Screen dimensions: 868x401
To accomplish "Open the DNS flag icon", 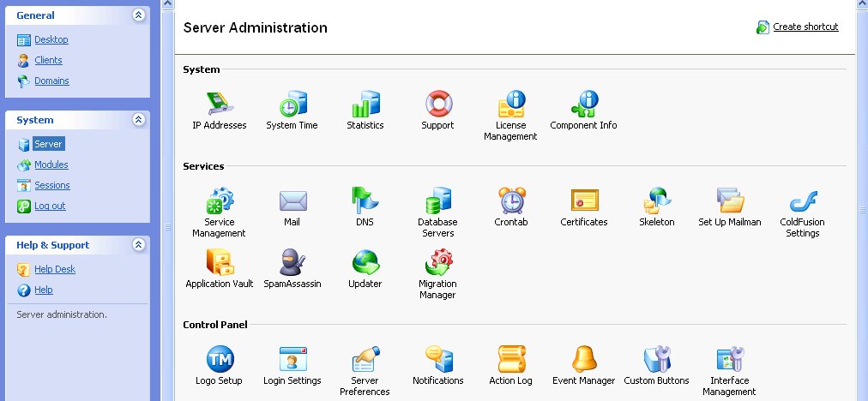I will point(365,201).
